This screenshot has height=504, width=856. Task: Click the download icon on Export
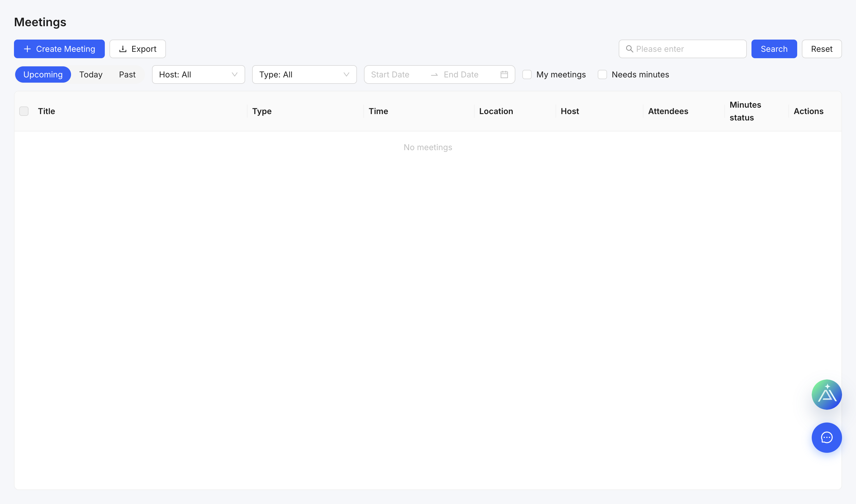point(123,49)
